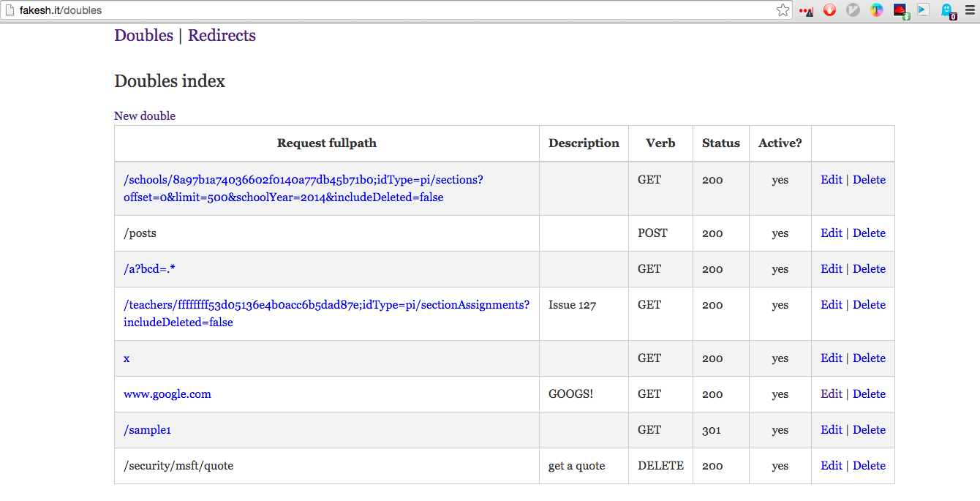Edit the /posts double
Image resolution: width=980 pixels, height=501 pixels.
[x=831, y=233]
